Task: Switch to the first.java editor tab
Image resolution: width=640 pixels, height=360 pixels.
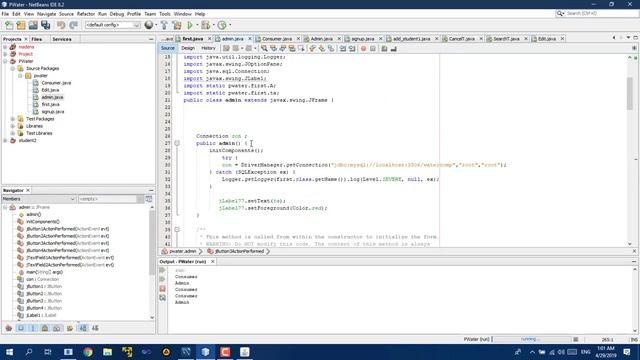Action: [193, 39]
